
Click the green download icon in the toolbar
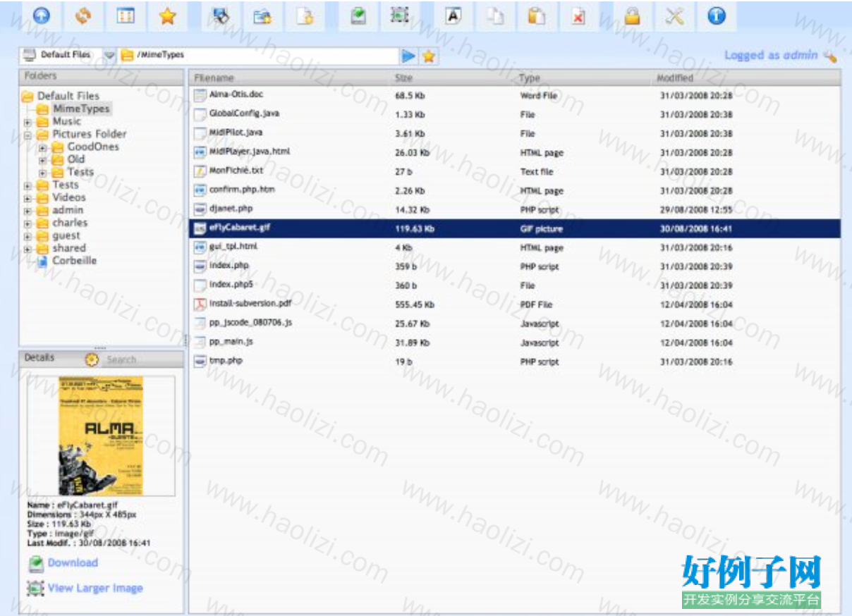coord(358,16)
